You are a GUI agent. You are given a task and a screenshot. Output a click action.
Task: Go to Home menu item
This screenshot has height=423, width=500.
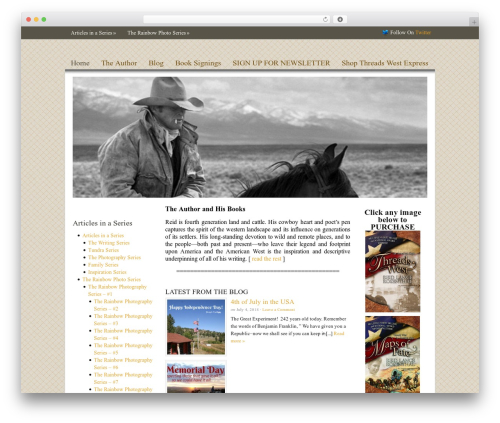click(80, 63)
